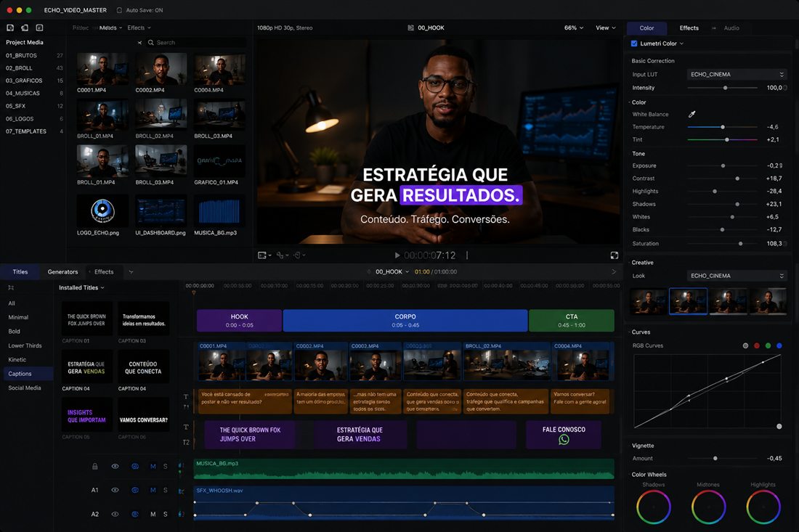Open the 04_MUSICAS folder
The width and height of the screenshot is (799, 532).
click(33, 94)
